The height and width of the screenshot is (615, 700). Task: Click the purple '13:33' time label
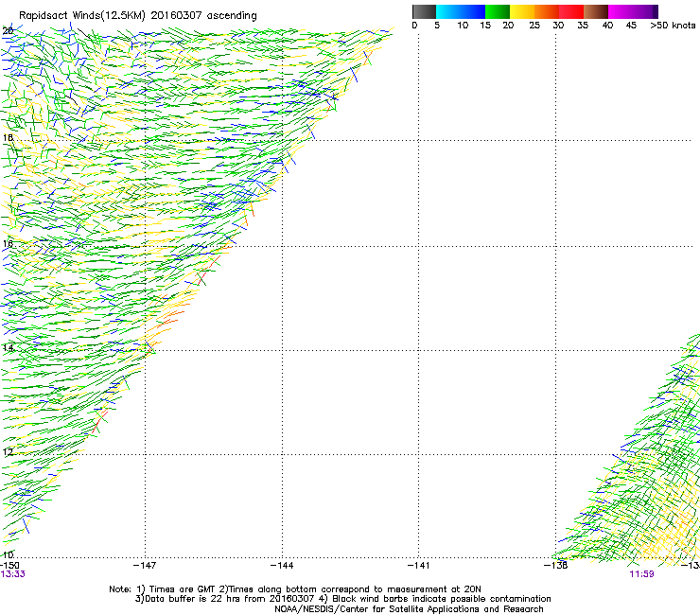tap(12, 574)
